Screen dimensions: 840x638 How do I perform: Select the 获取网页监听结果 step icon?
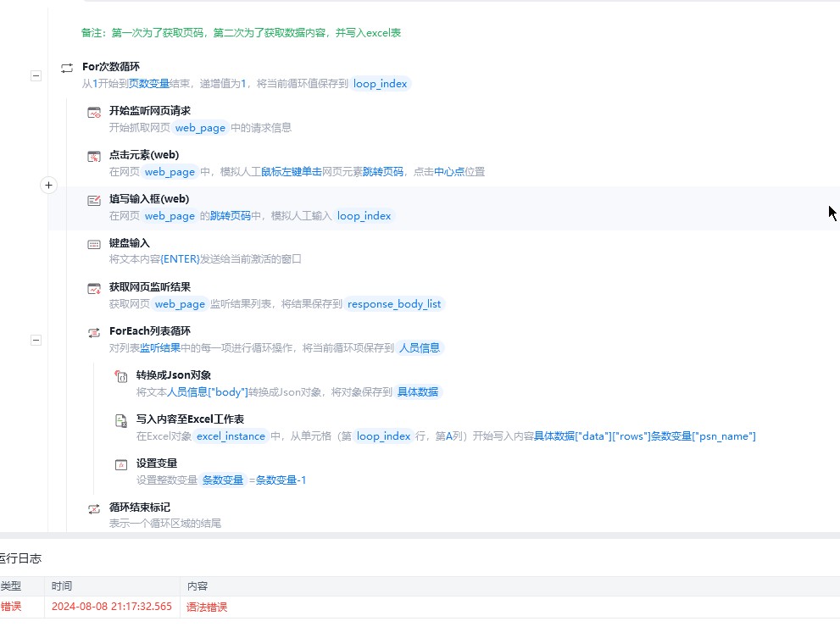point(94,289)
